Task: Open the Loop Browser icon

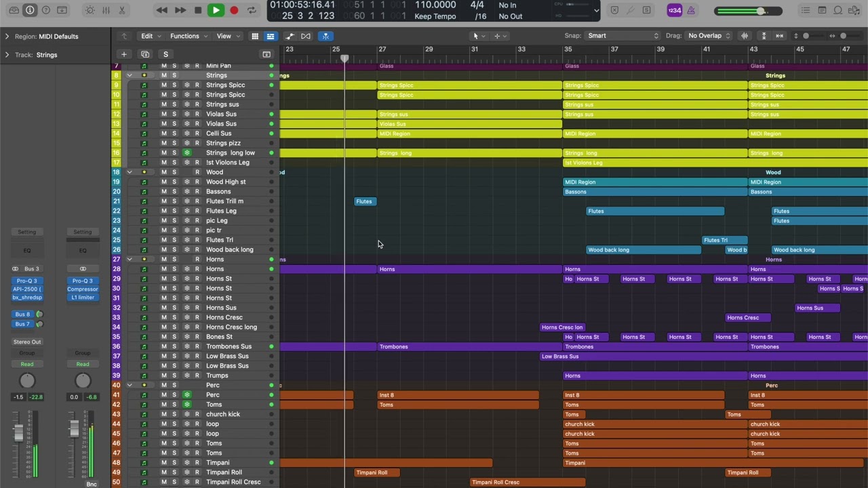Action: point(838,10)
